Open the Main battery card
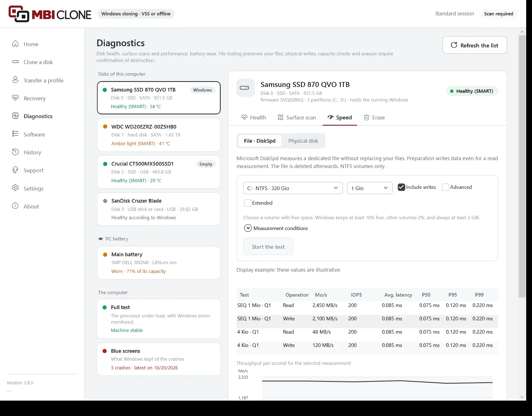Screen dimensions: 532x416 coord(159,262)
